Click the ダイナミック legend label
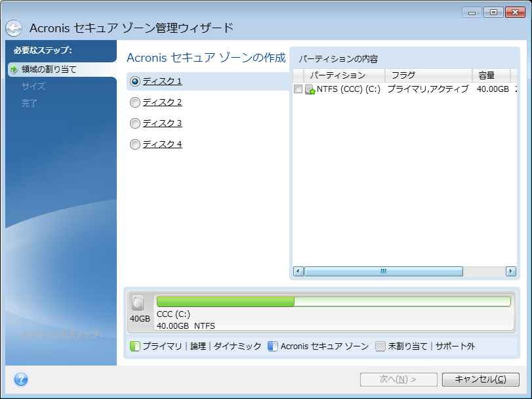Viewport: 532px width, 399px height. 237,346
